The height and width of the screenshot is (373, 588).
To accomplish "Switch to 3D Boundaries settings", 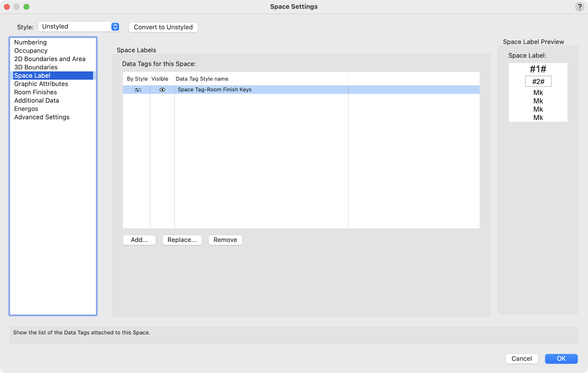I will coord(36,67).
